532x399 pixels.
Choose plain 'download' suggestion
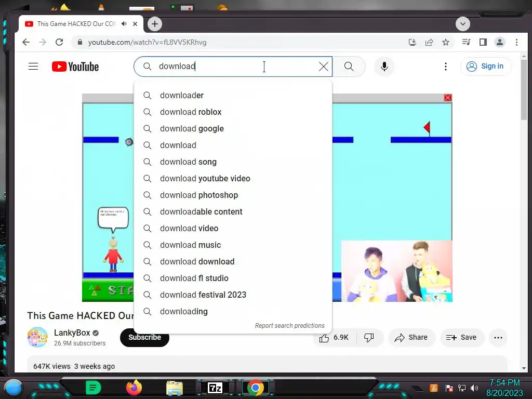coord(233,145)
